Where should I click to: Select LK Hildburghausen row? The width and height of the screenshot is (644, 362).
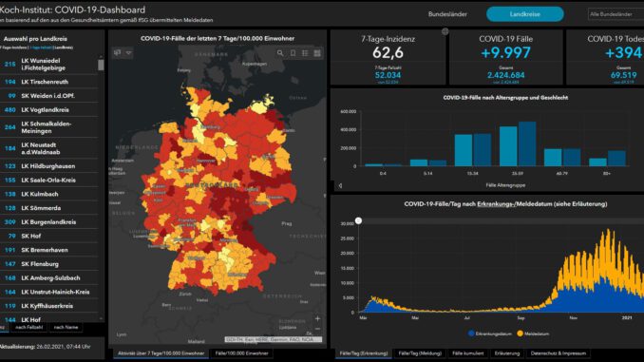coord(49,166)
